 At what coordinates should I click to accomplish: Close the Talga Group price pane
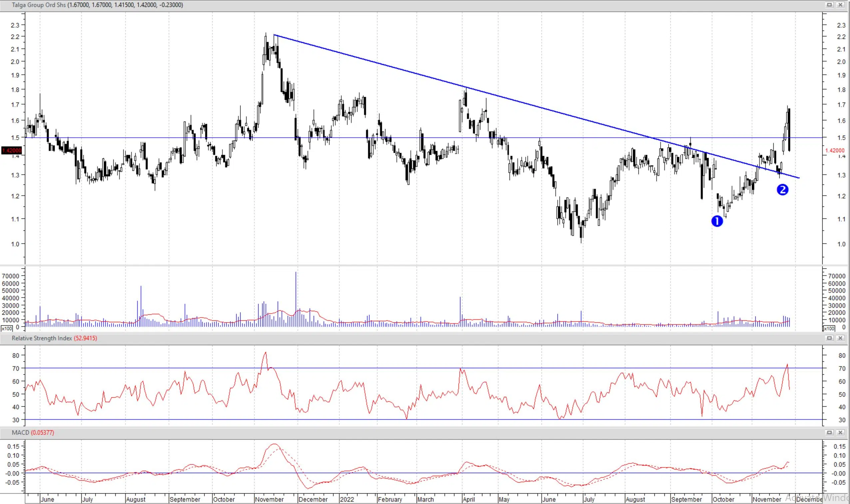pyautogui.click(x=840, y=5)
